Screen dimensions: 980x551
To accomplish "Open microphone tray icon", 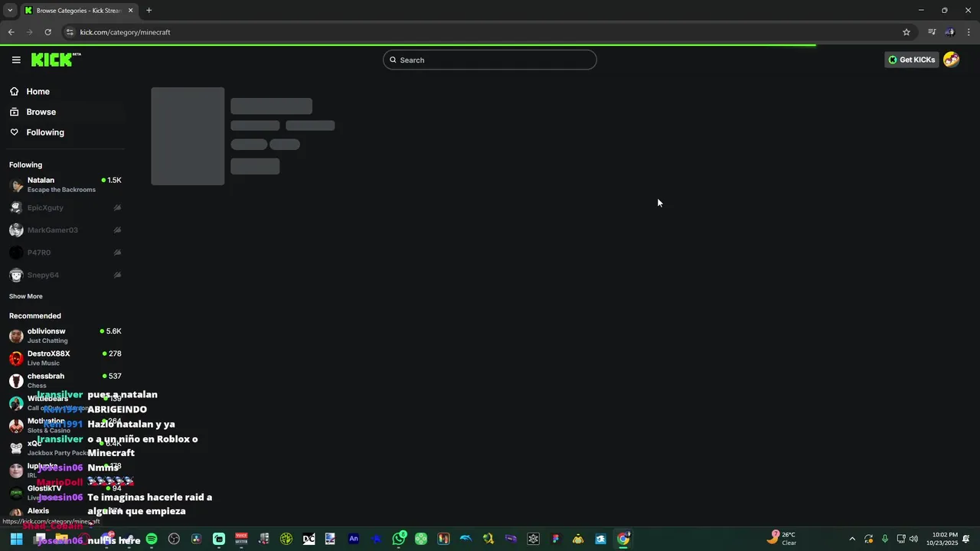I will point(885,539).
